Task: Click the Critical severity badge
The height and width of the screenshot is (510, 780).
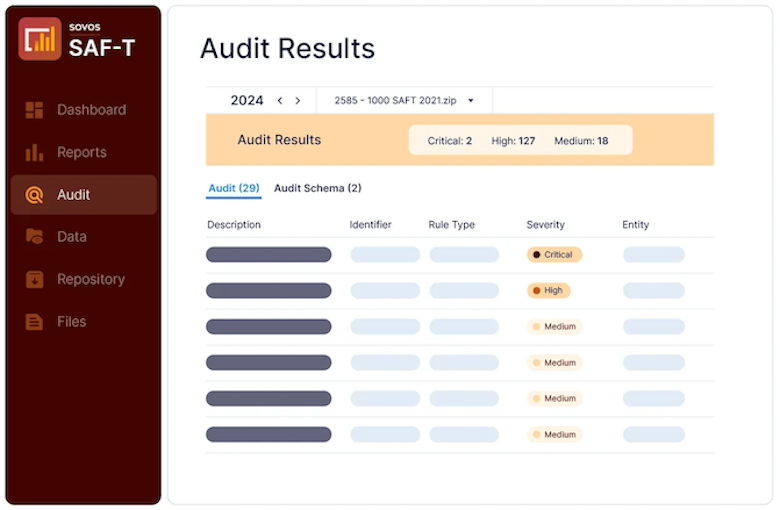Action: click(554, 255)
